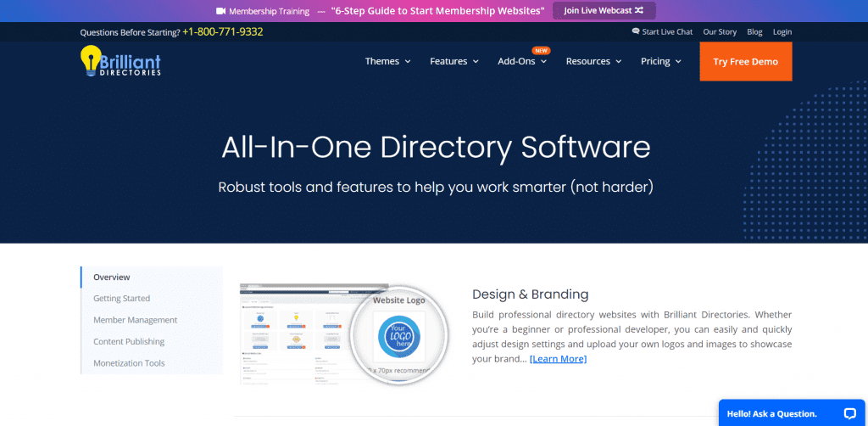The image size is (868, 426).
Task: Expand the Themes dropdown chevron
Action: click(x=408, y=61)
